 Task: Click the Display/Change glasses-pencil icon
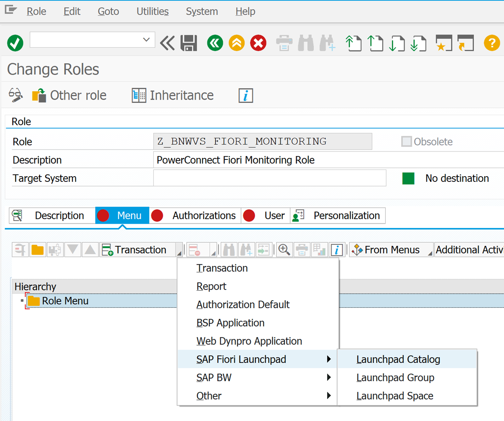click(x=16, y=95)
